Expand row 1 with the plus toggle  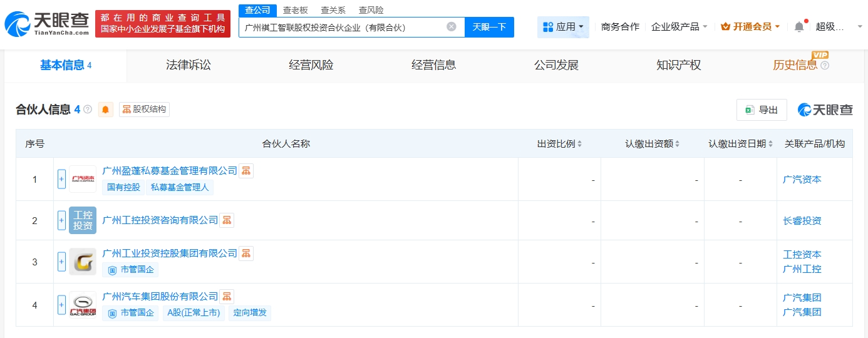point(61,179)
